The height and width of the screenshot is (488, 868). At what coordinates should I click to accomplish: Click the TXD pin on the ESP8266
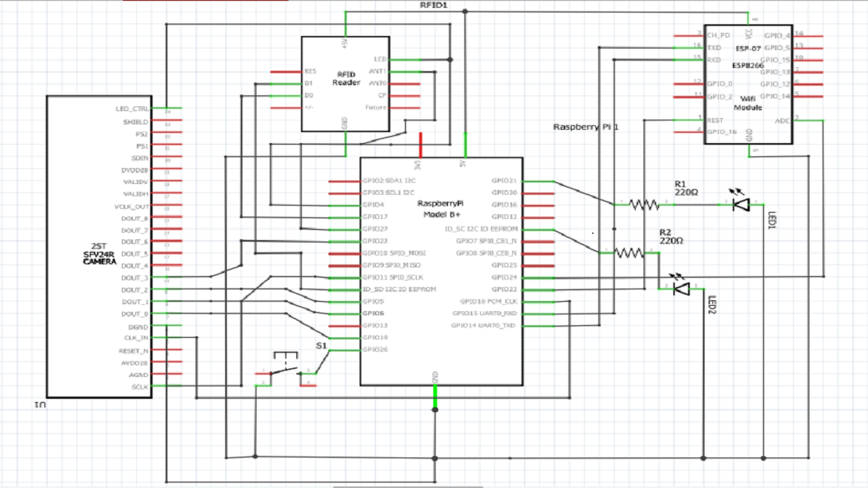click(x=714, y=48)
